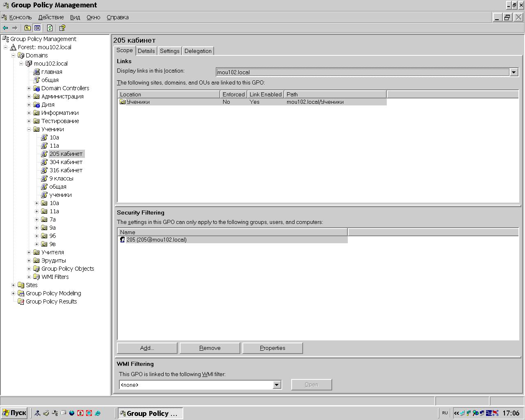Expand the Информатики organizational unit
Image resolution: width=525 pixels, height=420 pixels.
[x=29, y=113]
